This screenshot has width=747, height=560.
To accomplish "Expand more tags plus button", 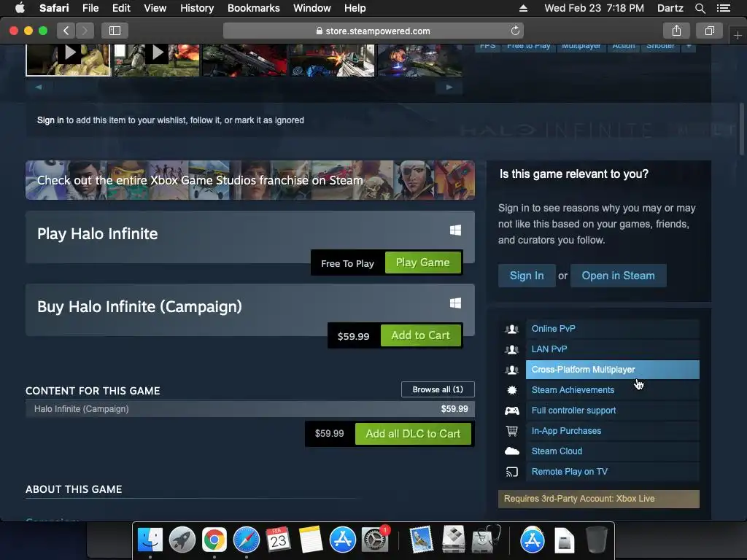I will pos(689,47).
